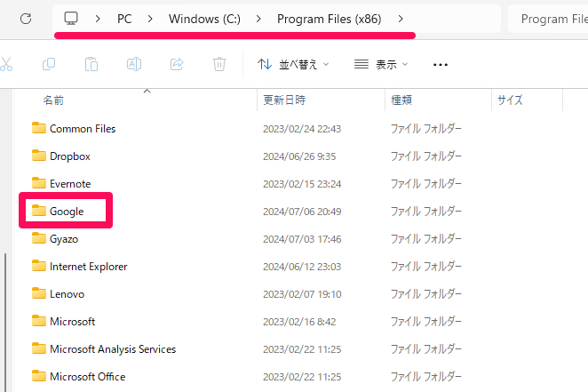This screenshot has height=392, width=588.
Task: Expand chevron after Program Files (x86) breadcrumb
Action: 401,19
